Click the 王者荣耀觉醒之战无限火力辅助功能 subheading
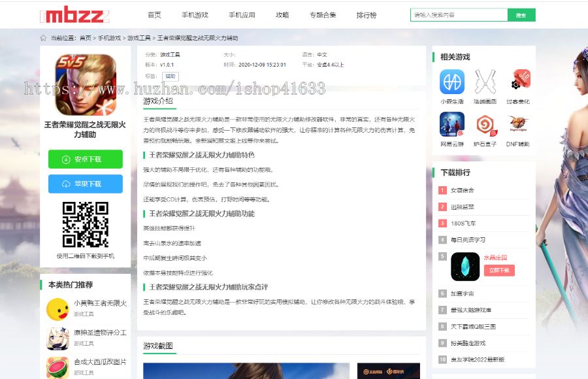Screen dimensions: 588x379 (202, 214)
